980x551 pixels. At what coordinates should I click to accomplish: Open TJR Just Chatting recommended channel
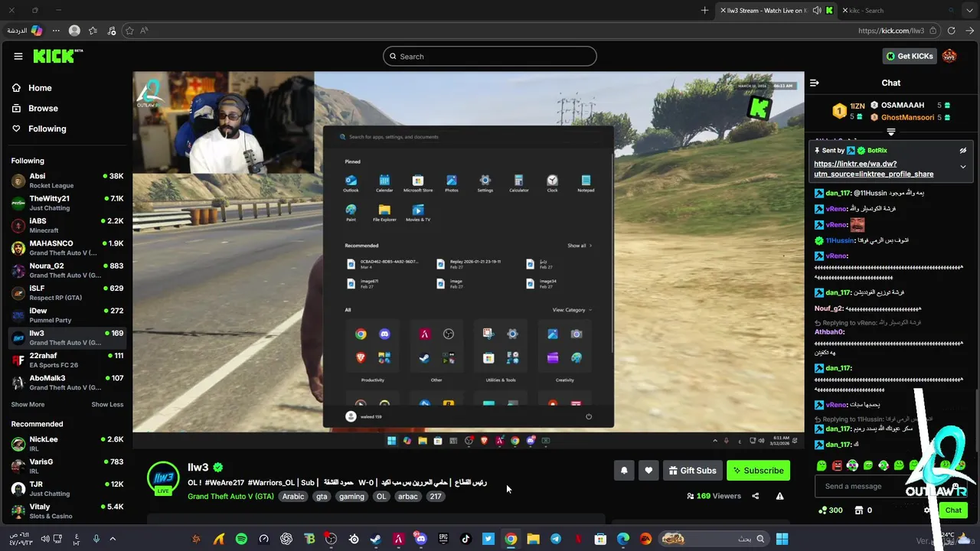pos(67,488)
